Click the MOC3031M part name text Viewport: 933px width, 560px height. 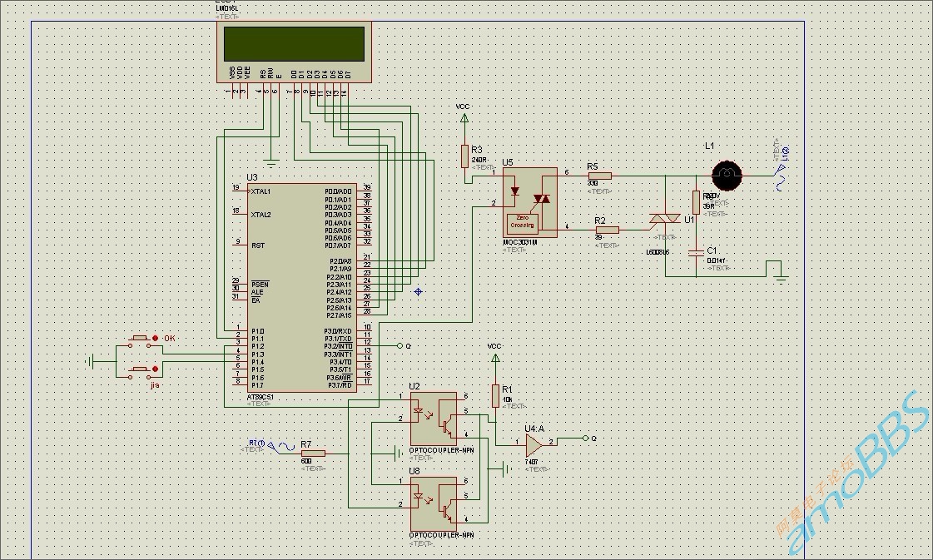coord(520,243)
